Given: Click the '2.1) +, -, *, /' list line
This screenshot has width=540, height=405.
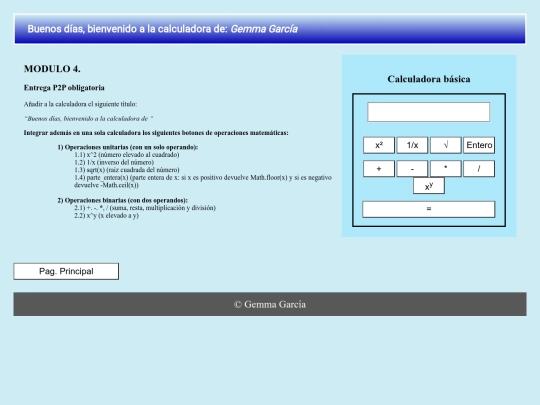Looking at the screenshot, I should tap(145, 208).
